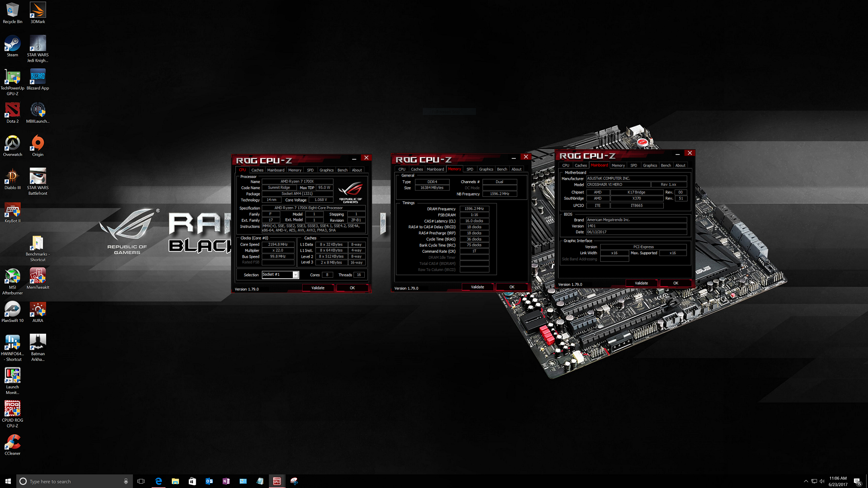Open the Recycle Bin desktop icon
Screen dimensions: 868x488
click(x=12, y=13)
